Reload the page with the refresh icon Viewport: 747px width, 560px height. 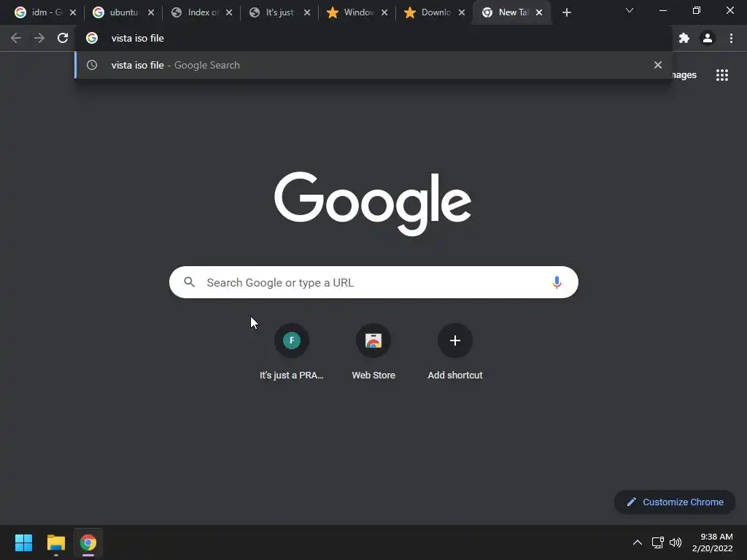coord(63,38)
